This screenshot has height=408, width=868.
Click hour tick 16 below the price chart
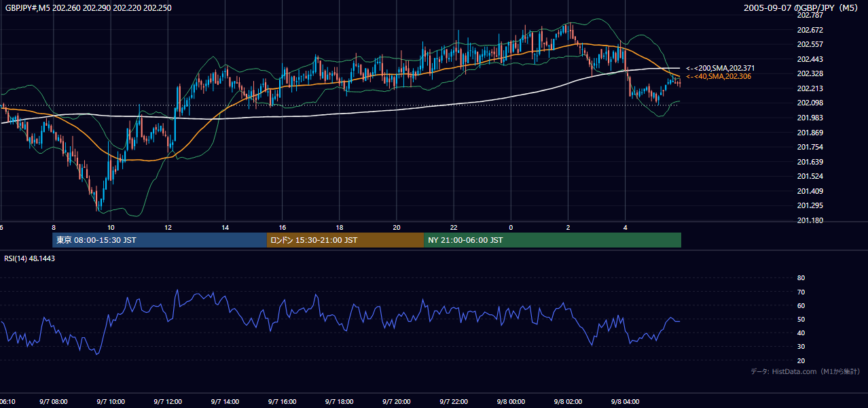pos(282,227)
